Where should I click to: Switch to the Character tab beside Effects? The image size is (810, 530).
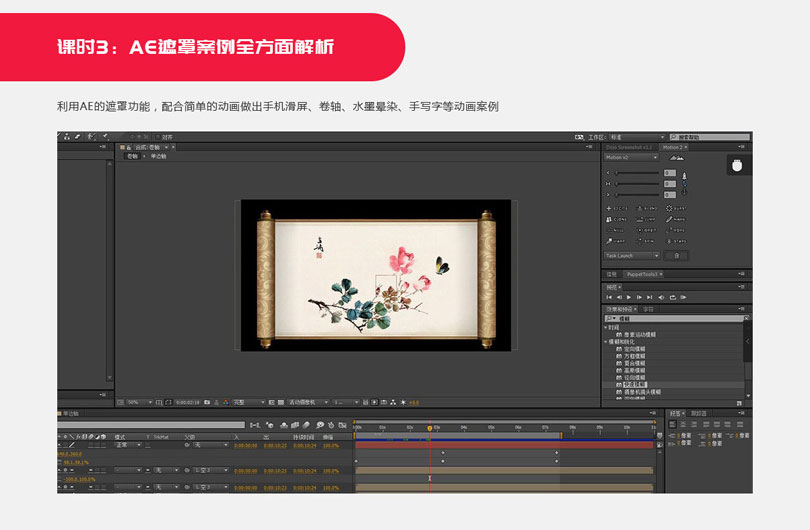pos(648,309)
